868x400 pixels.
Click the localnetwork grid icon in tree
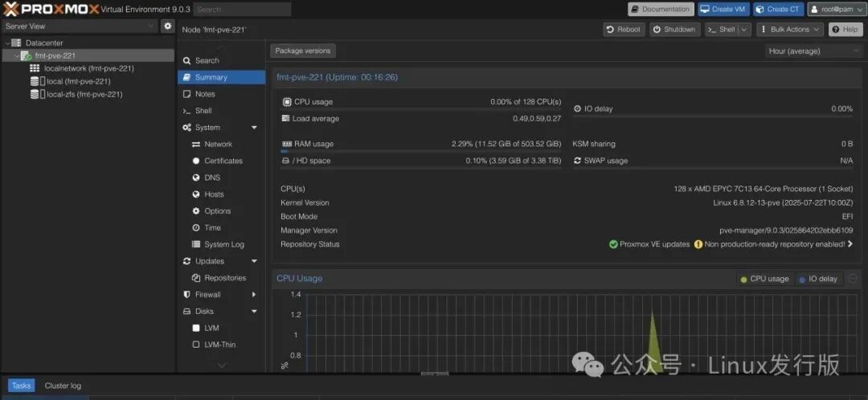(35, 68)
